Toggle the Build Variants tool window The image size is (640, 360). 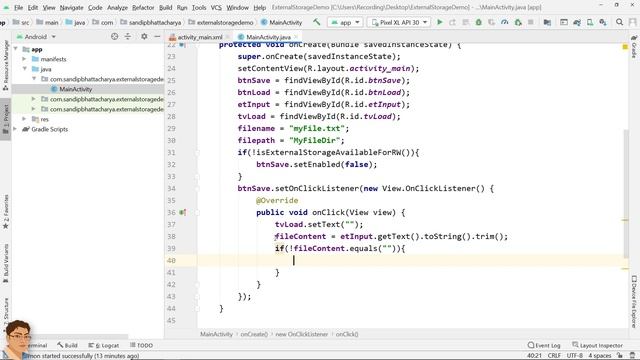[x=6, y=263]
